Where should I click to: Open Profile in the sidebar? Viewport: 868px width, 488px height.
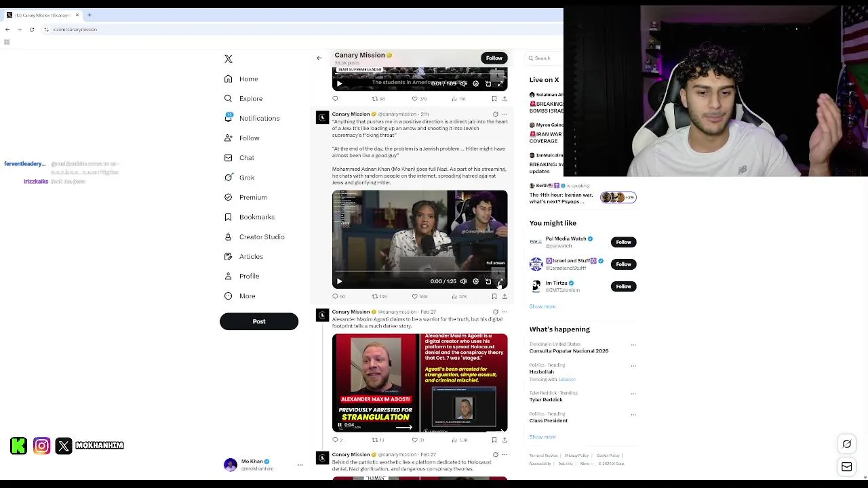241,276
